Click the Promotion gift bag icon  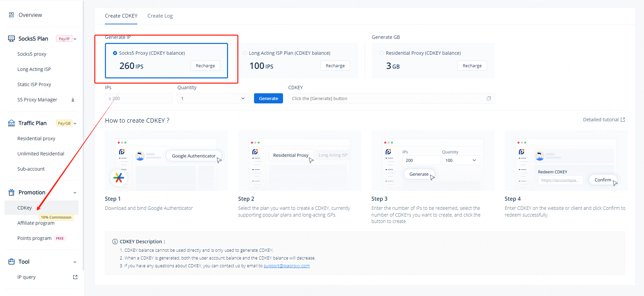(11, 192)
